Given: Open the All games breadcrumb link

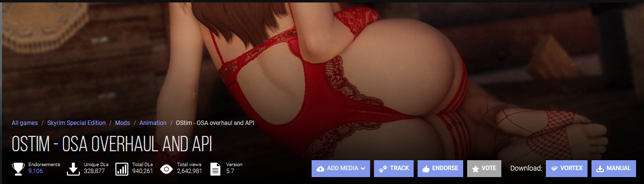Looking at the screenshot, I should click(25, 123).
